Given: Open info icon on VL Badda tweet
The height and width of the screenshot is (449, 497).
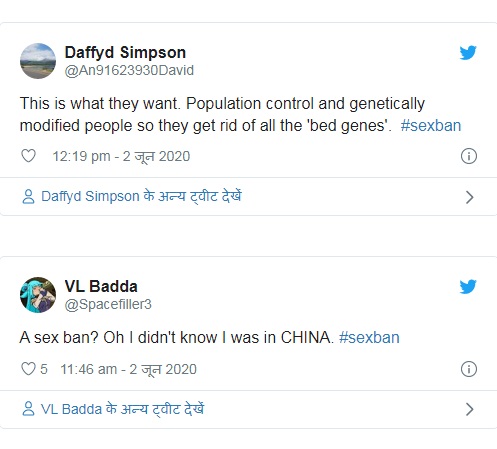Looking at the screenshot, I should [x=469, y=369].
